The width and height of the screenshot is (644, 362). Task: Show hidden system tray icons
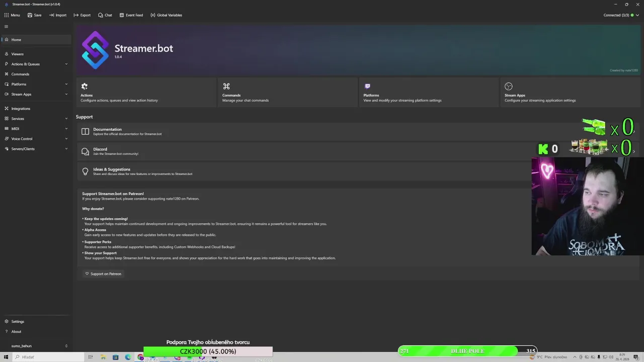pyautogui.click(x=575, y=357)
